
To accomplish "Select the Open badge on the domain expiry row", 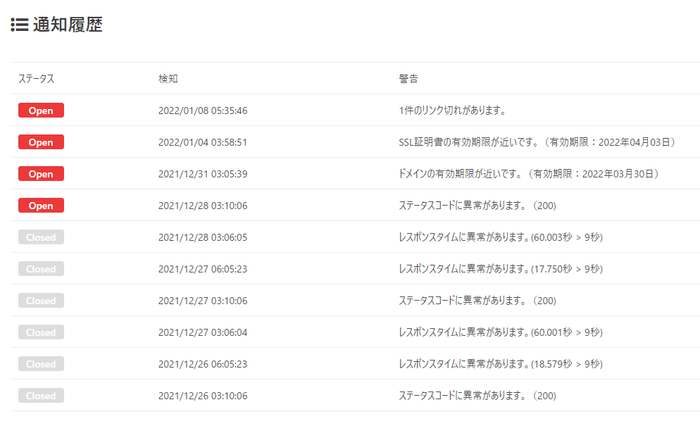I will click(41, 174).
